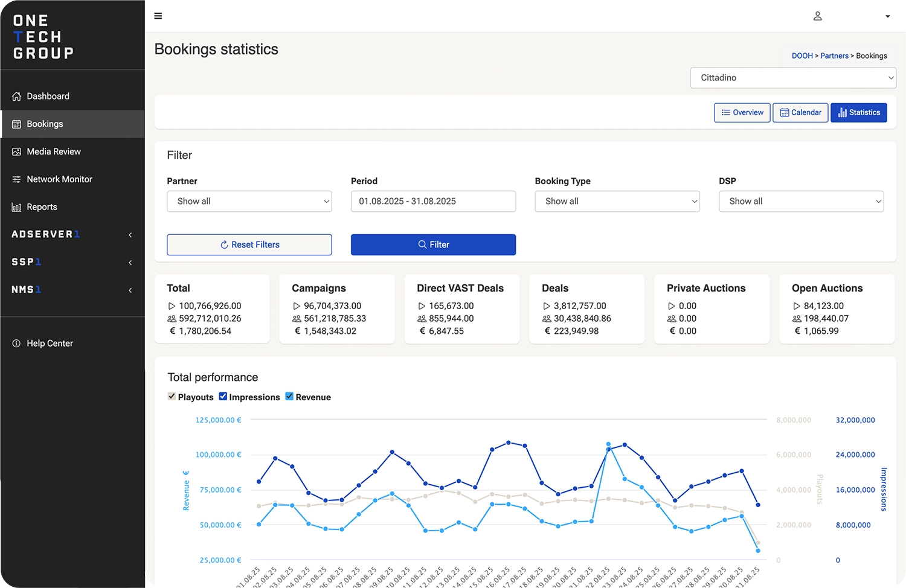The height and width of the screenshot is (588, 906).
Task: Click the people icon in Campaigns card
Action: pos(297,319)
